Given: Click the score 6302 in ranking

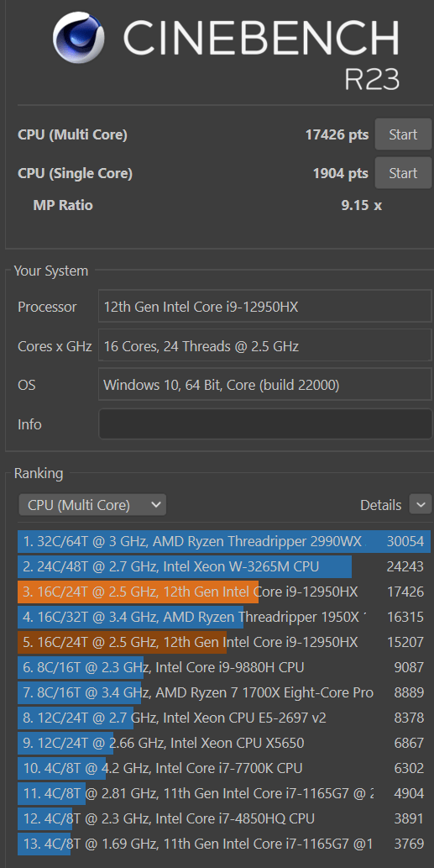Looking at the screenshot, I should pyautogui.click(x=409, y=768).
